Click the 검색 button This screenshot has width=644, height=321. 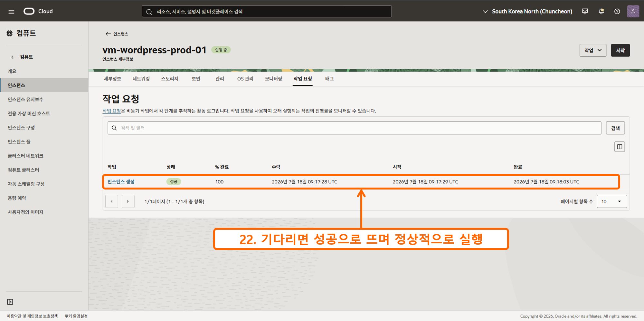tap(615, 128)
